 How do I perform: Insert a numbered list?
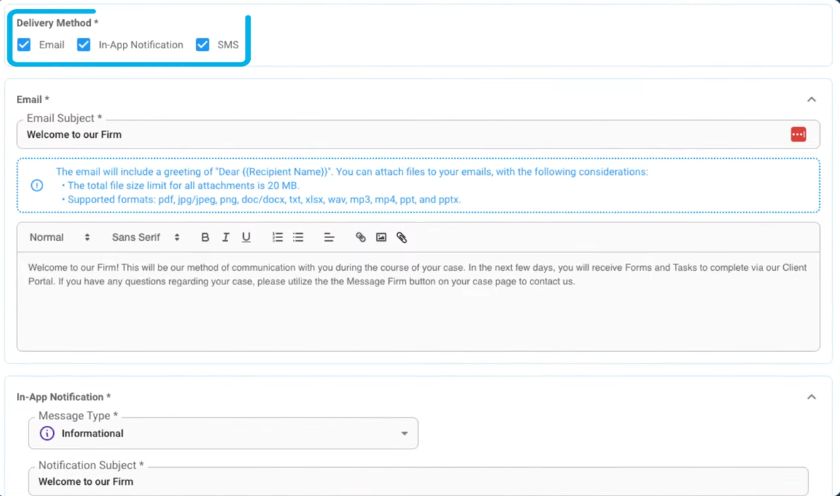278,237
